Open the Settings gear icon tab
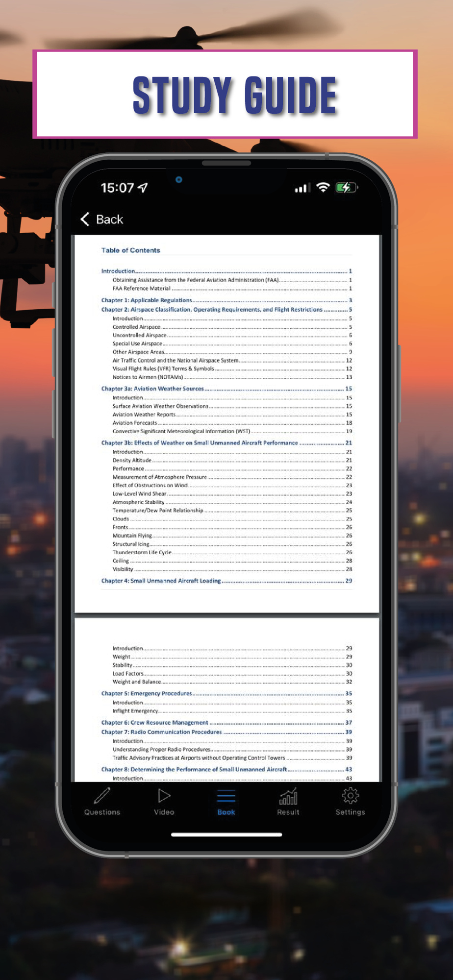Viewport: 453px width, 980px height. [351, 796]
